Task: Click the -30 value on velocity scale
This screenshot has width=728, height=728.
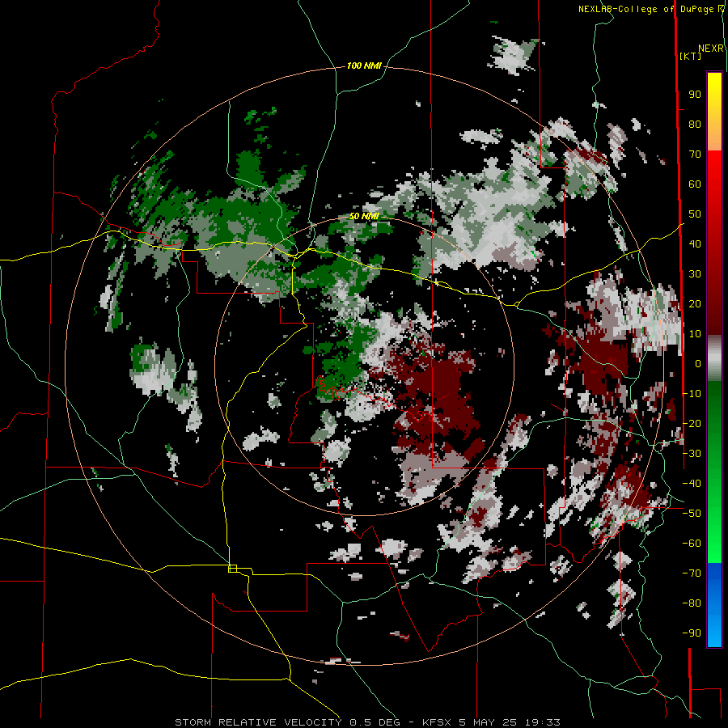Action: (x=692, y=454)
